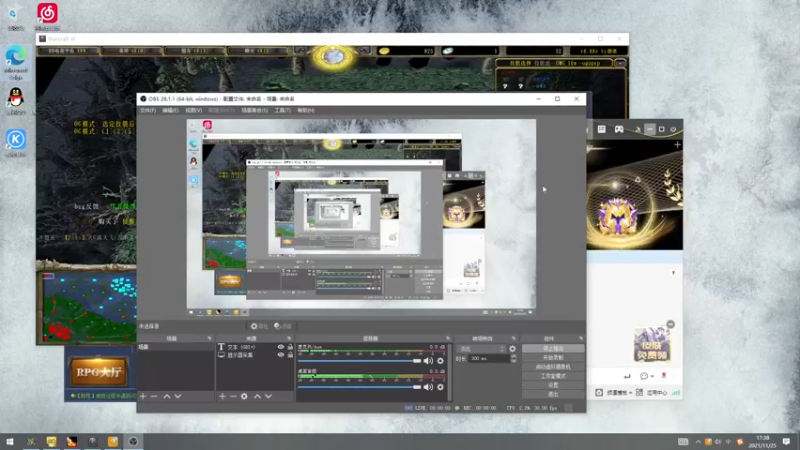Image resolution: width=800 pixels, height=450 pixels.
Task: Click the 属性 properties button above Scenes
Action: 259,326
